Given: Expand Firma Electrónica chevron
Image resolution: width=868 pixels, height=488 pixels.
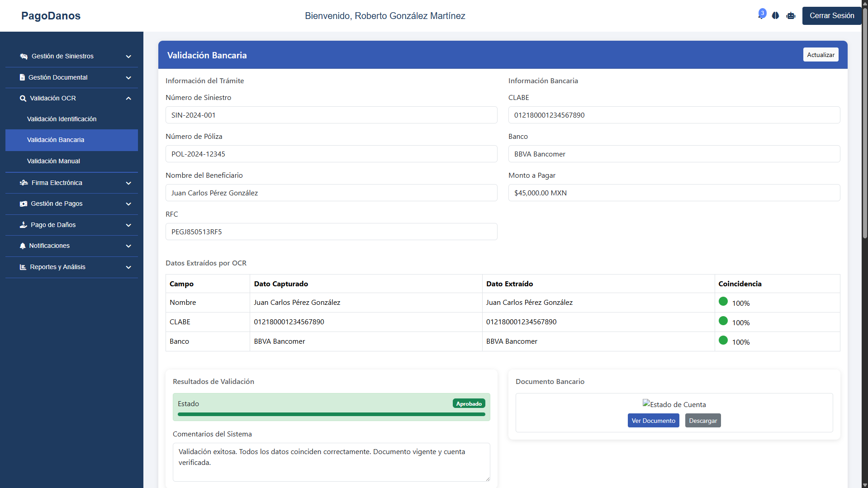Looking at the screenshot, I should pos(128,183).
